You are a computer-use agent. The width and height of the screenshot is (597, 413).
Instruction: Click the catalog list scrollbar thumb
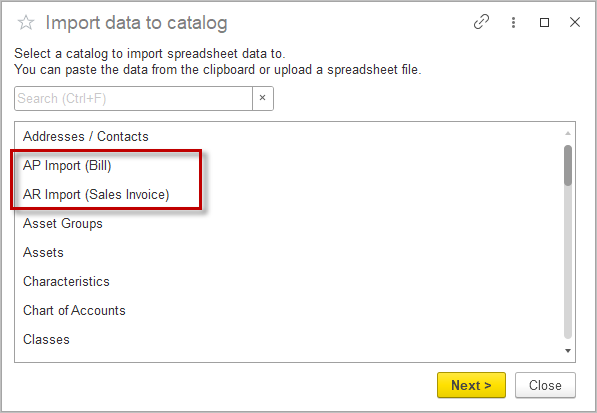568,166
